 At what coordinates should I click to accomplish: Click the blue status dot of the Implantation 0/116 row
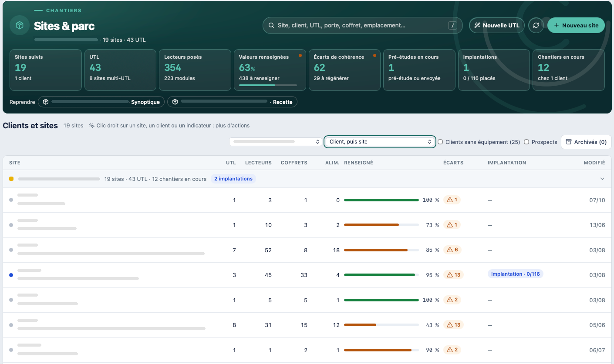[11, 275]
